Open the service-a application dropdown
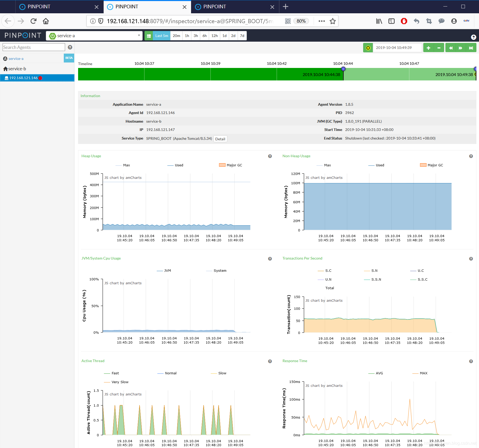Viewport: 479px width, 448px height. pos(94,36)
